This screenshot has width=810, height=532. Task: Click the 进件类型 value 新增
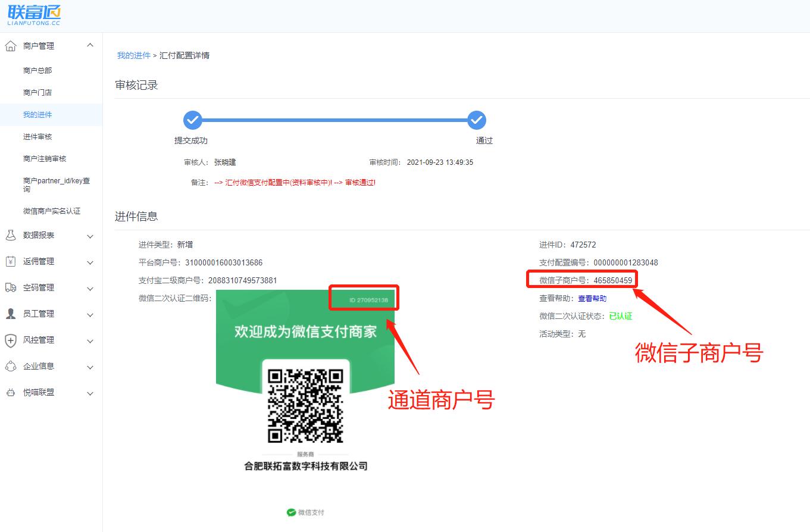(185, 245)
